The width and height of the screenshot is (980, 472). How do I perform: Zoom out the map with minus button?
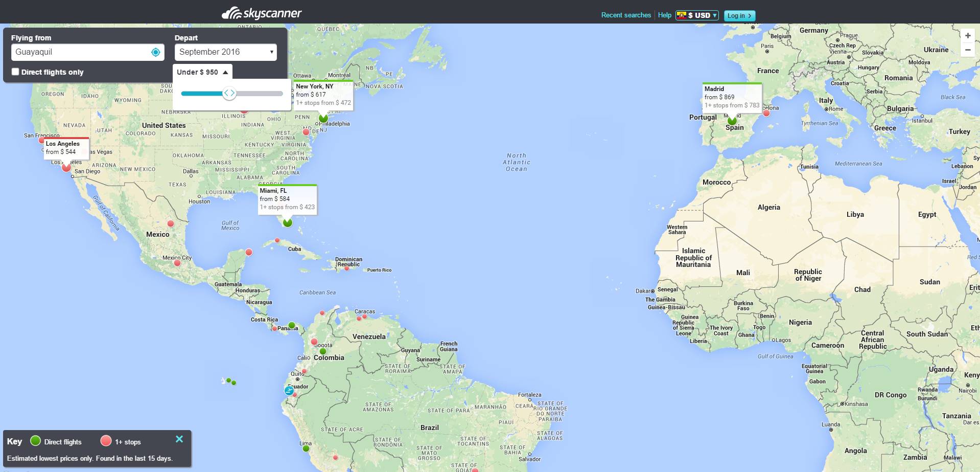[x=967, y=50]
